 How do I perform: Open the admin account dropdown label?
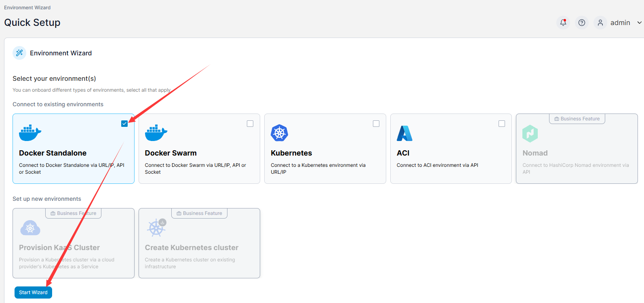click(620, 23)
